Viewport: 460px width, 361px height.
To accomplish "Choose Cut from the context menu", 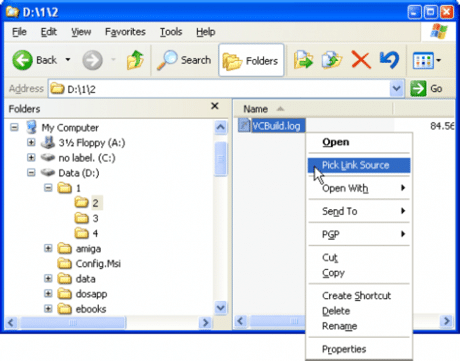I will 359,258.
